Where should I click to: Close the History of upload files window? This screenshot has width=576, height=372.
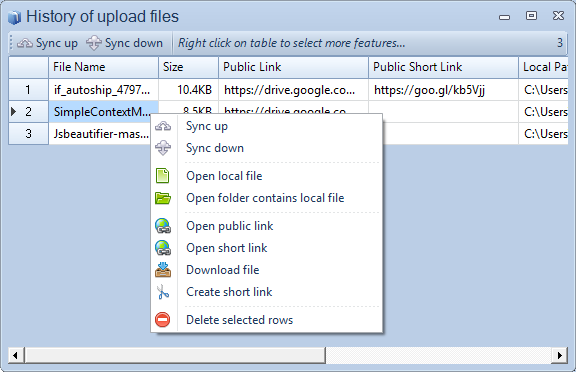[558, 16]
